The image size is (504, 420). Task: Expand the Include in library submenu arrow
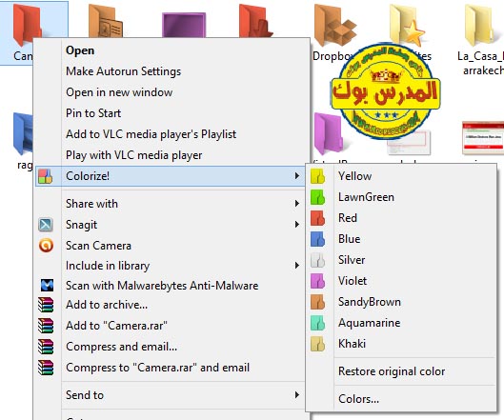pyautogui.click(x=297, y=266)
